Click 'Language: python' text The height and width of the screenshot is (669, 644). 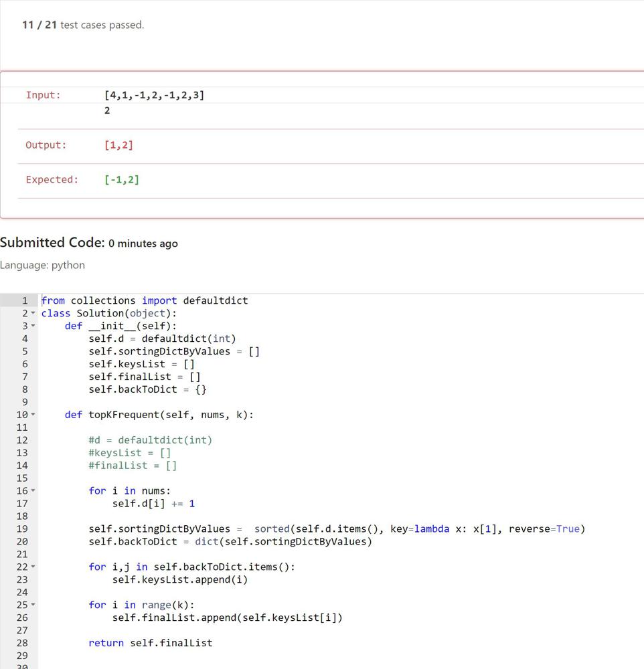pos(42,266)
